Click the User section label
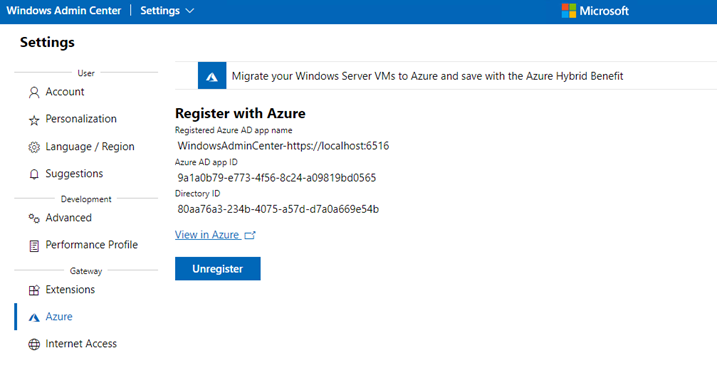Viewport: 717px width, 366px height. (86, 73)
